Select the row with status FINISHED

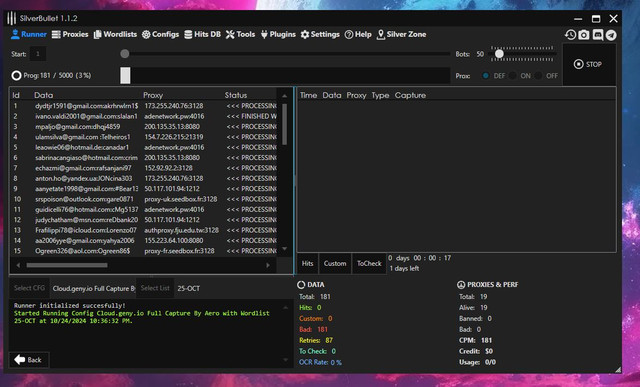(144, 116)
